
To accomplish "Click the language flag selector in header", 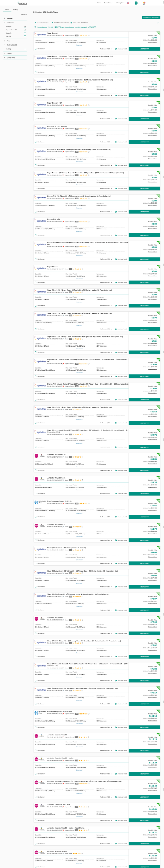I will coord(128,3).
